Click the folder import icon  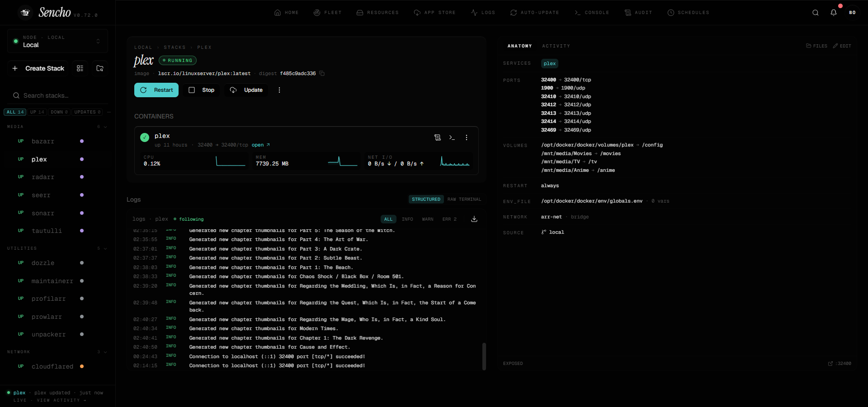point(100,68)
